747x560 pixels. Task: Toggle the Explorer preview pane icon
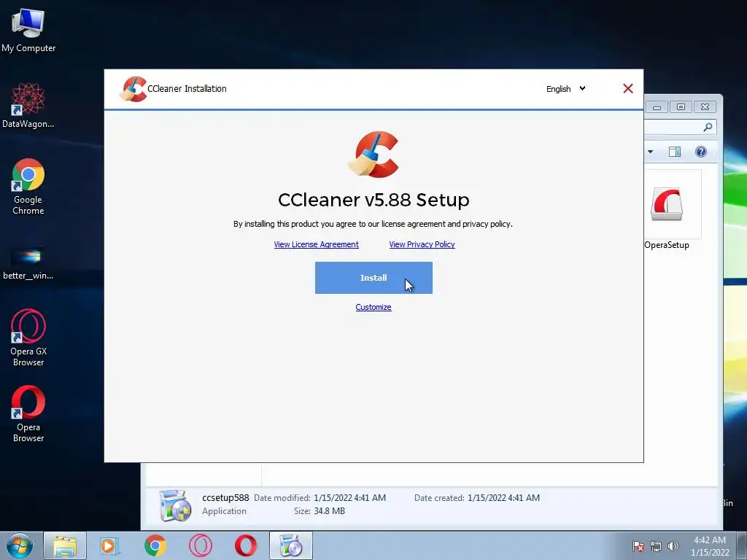point(675,152)
